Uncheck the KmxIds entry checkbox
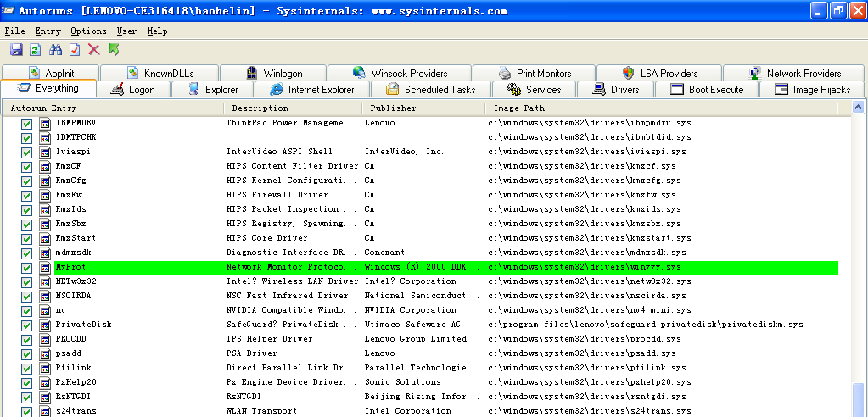Screen dimensions: 868x417 coord(26,210)
